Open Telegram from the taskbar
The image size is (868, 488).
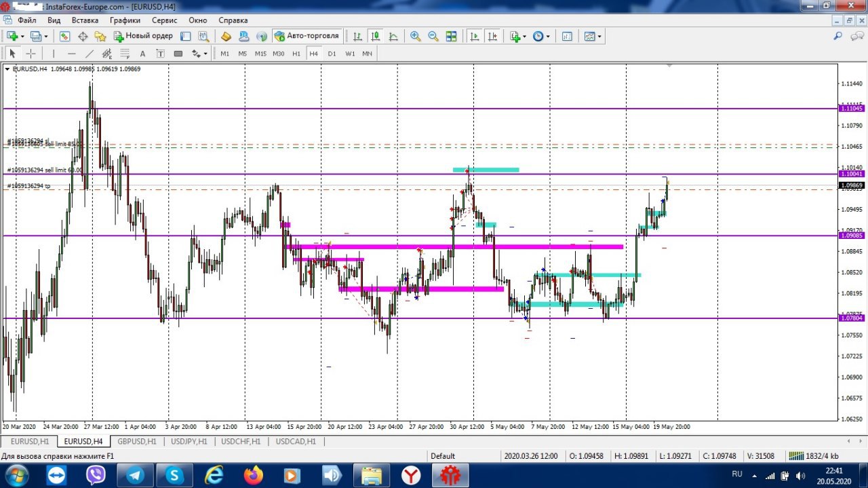point(136,476)
